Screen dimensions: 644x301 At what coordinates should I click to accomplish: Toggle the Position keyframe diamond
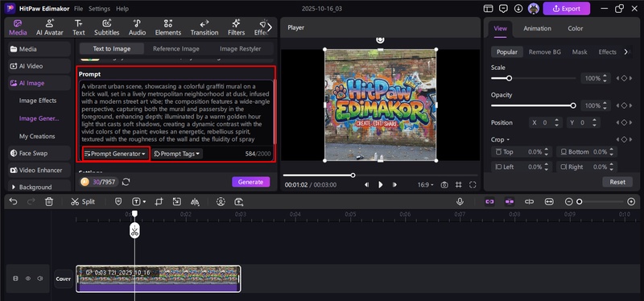[624, 122]
